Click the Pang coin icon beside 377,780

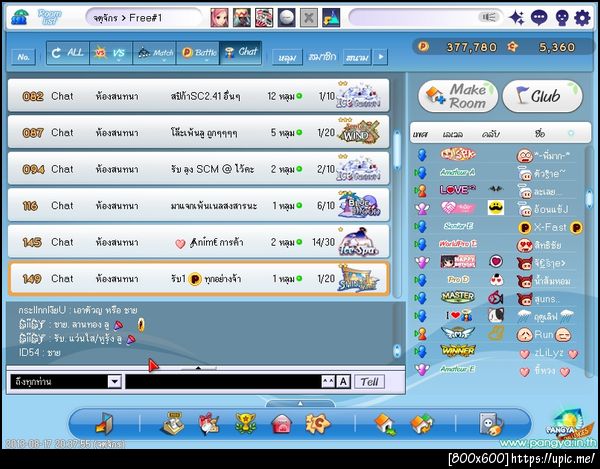pyautogui.click(x=423, y=47)
